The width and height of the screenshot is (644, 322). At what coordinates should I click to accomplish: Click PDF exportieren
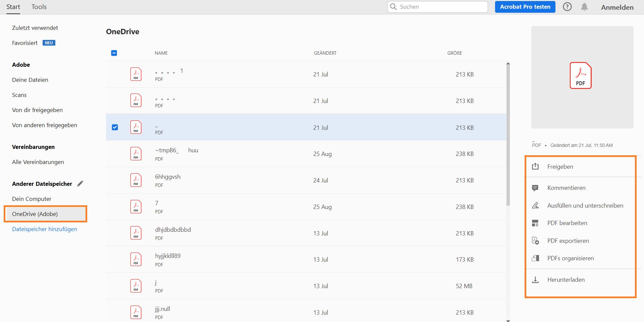point(568,241)
